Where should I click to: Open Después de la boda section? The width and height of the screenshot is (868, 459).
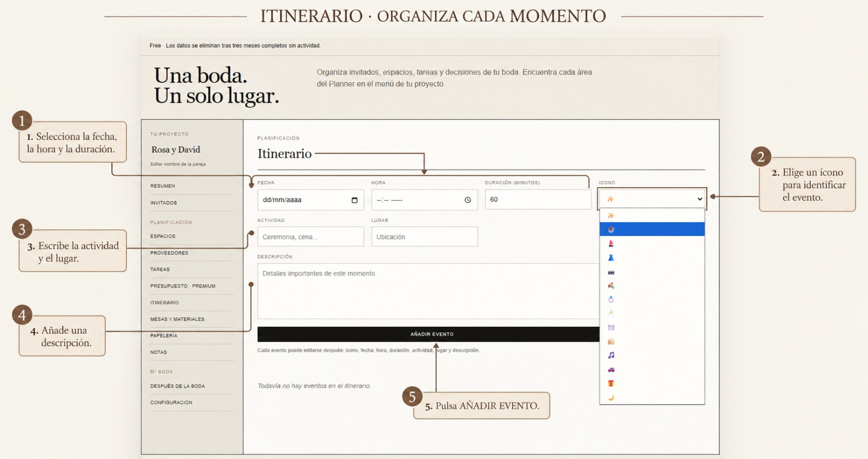177,386
